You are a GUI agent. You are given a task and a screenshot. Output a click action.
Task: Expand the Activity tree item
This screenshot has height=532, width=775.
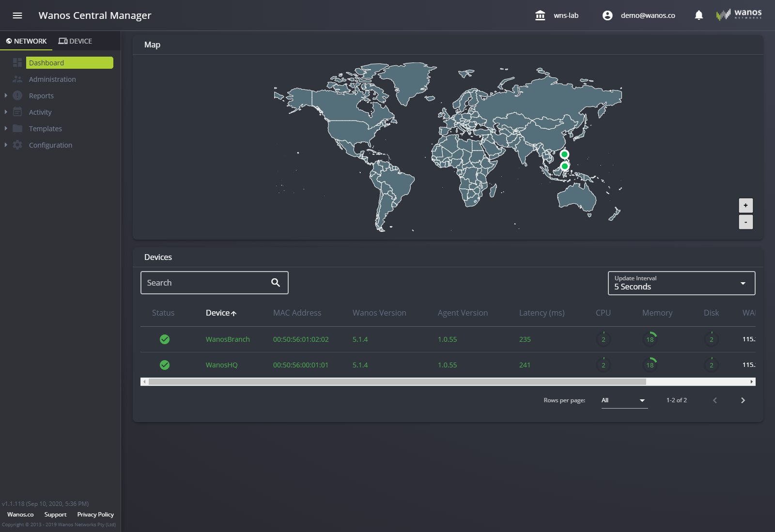(6, 112)
